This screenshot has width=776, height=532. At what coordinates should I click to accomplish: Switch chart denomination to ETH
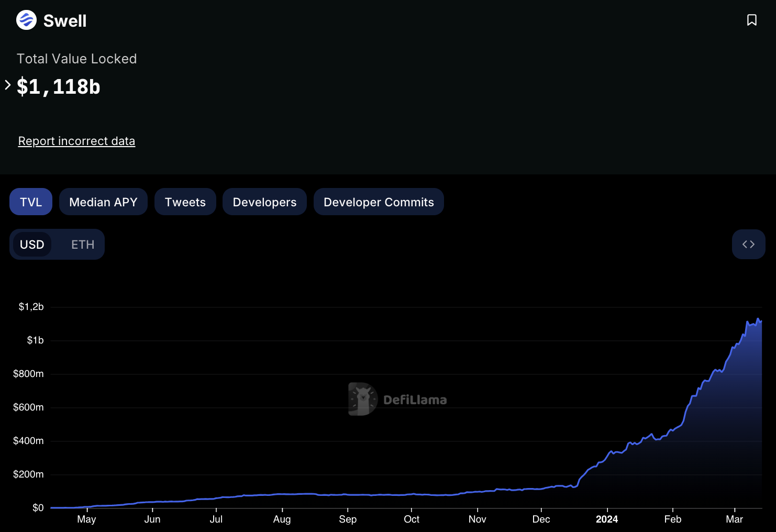coord(83,244)
